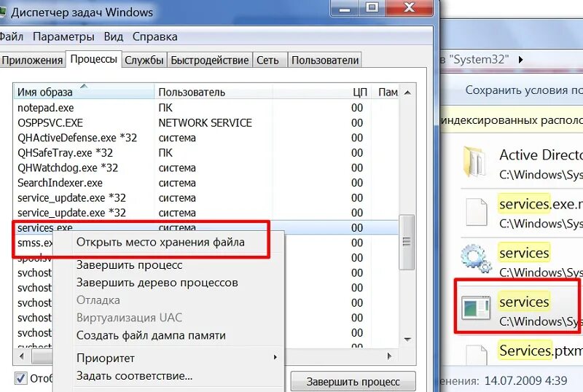Sort by the Имя образа column header
The height and width of the screenshot is (392, 583).
tap(84, 92)
